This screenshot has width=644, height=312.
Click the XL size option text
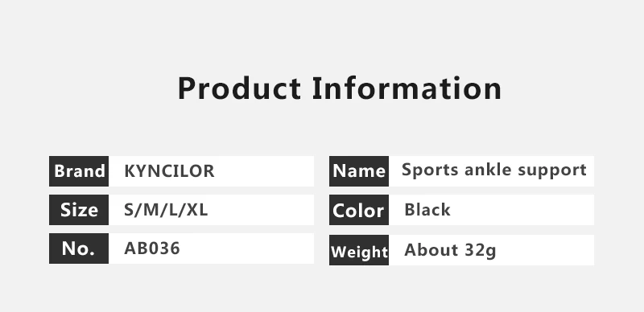pyautogui.click(x=197, y=210)
